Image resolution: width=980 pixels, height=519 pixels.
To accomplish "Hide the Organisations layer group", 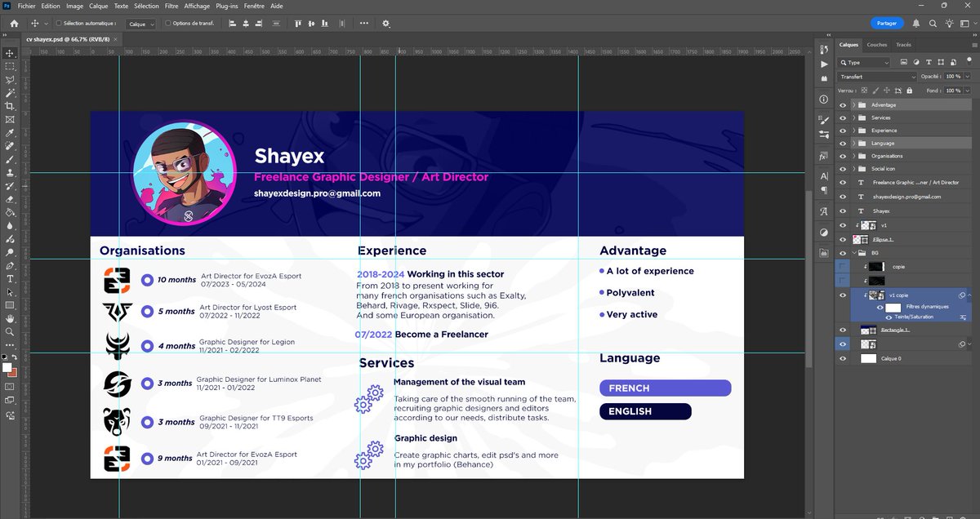I will point(843,156).
